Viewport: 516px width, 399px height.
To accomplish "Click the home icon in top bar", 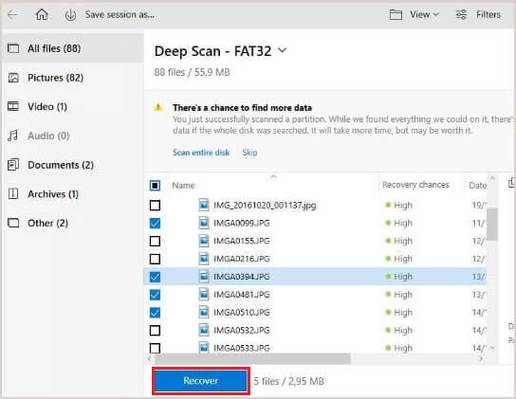I will click(42, 14).
